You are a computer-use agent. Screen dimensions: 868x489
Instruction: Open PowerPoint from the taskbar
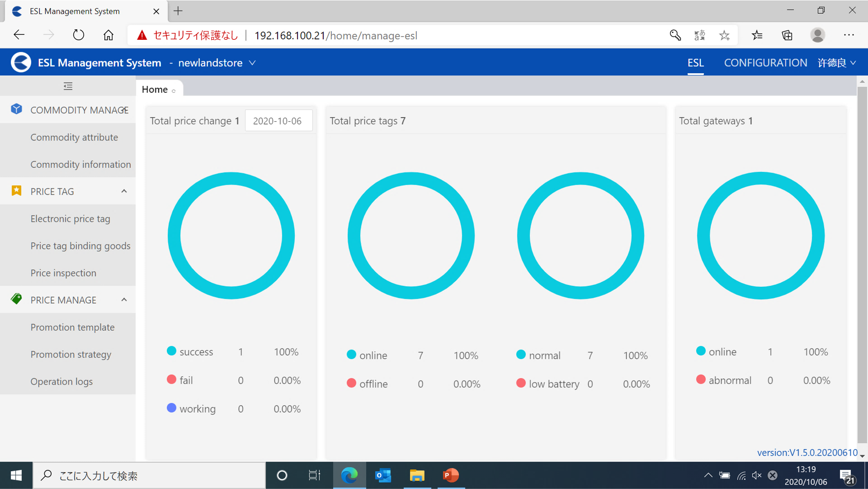pos(451,475)
